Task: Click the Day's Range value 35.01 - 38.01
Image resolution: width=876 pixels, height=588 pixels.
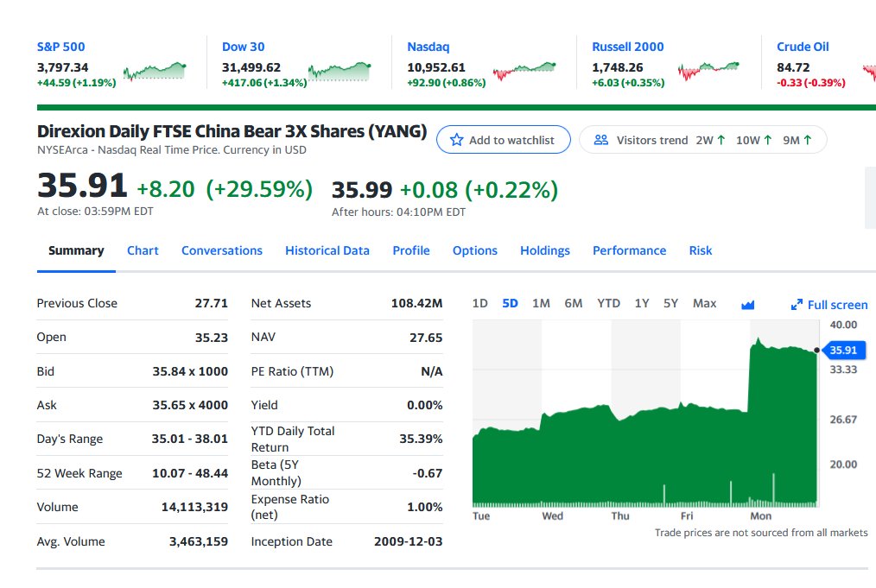Action: pos(190,439)
